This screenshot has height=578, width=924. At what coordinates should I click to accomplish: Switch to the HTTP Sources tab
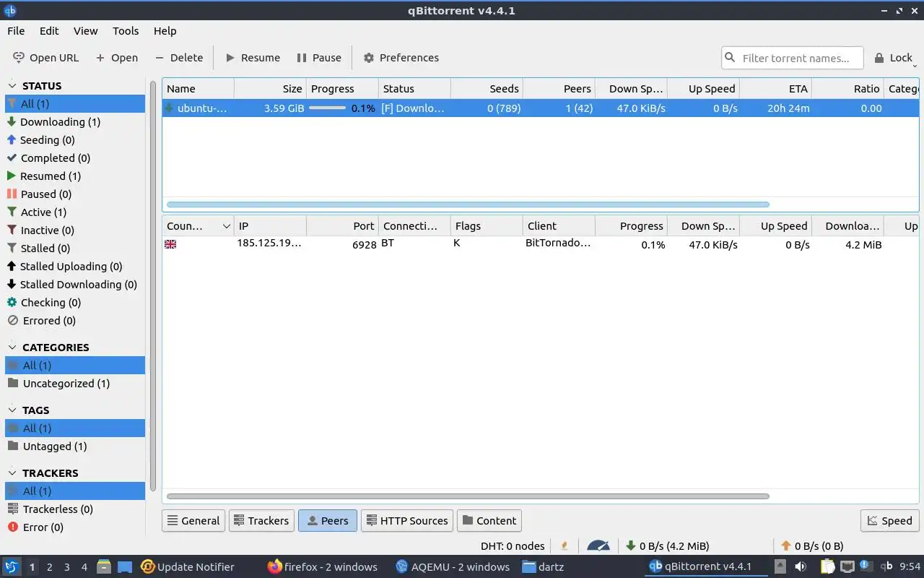[407, 520]
